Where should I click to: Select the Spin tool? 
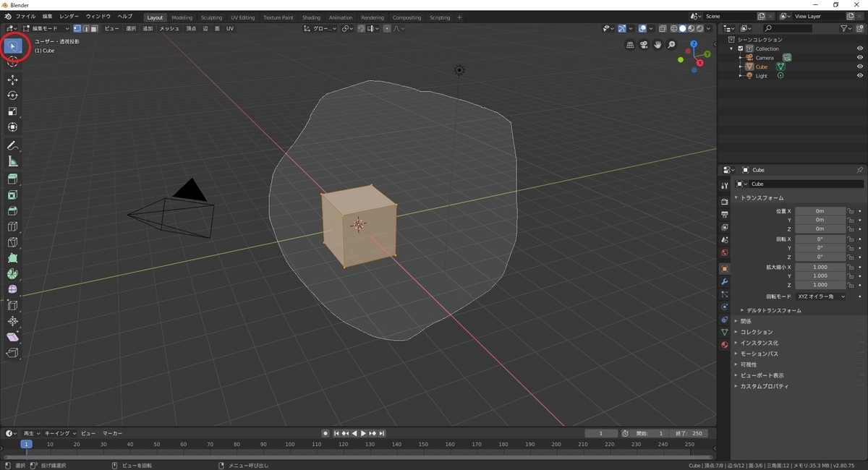tap(12, 274)
